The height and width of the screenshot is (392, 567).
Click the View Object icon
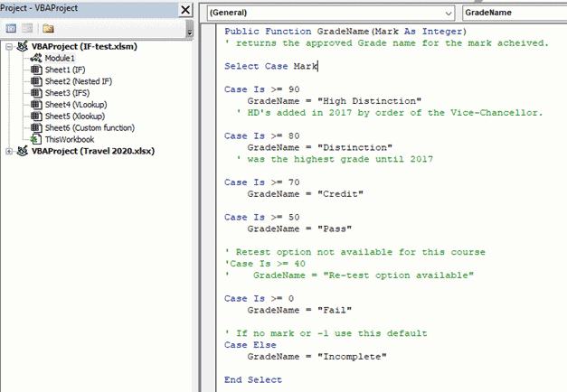pyautogui.click(x=25, y=29)
